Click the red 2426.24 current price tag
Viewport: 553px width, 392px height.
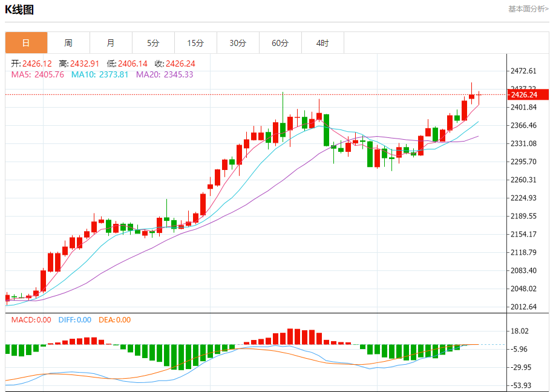(x=528, y=95)
